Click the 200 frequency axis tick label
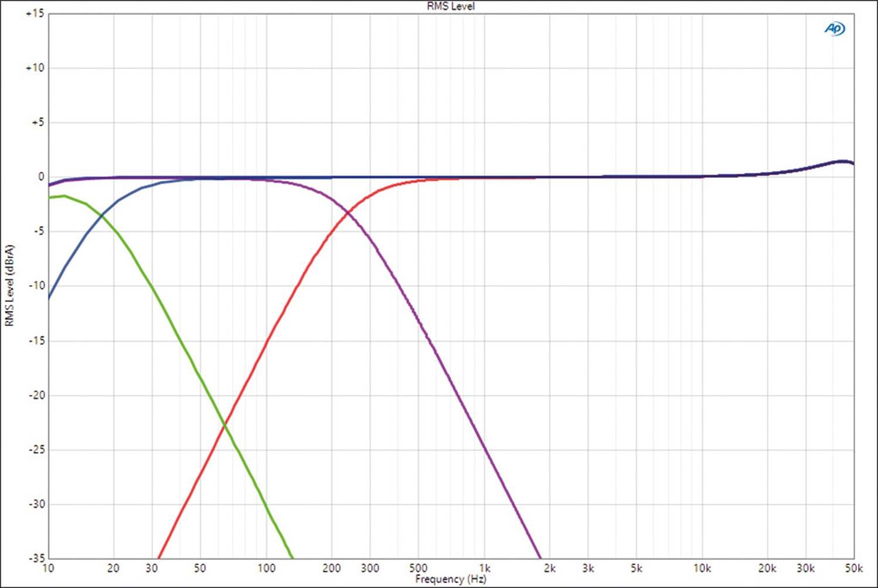The height and width of the screenshot is (588, 878). pos(332,568)
